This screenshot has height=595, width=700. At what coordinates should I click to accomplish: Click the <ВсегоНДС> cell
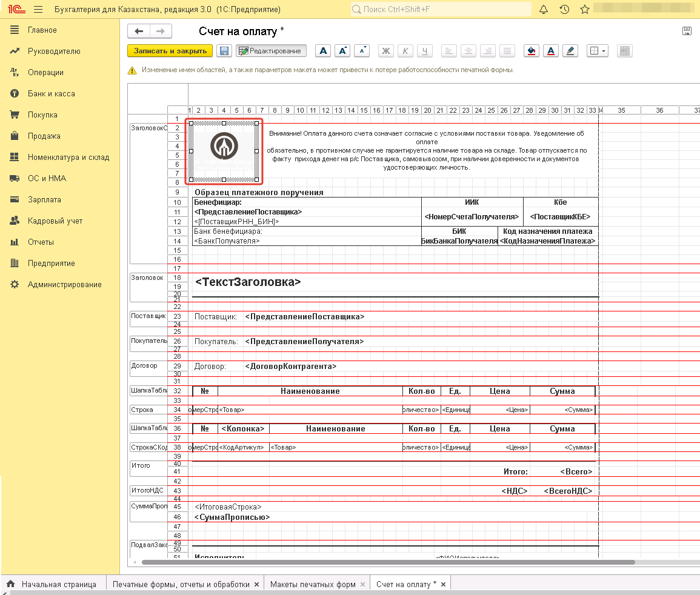[x=568, y=491]
